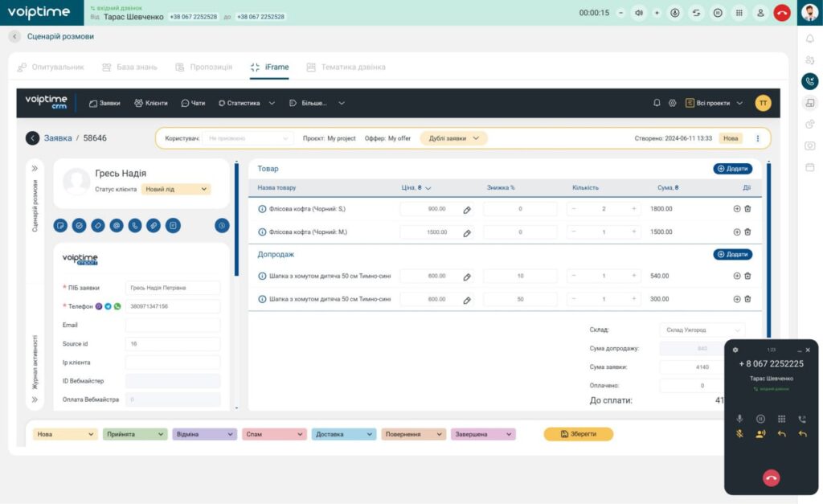Switch to База знань tab
Screen dimensions: 823x504
coord(129,68)
